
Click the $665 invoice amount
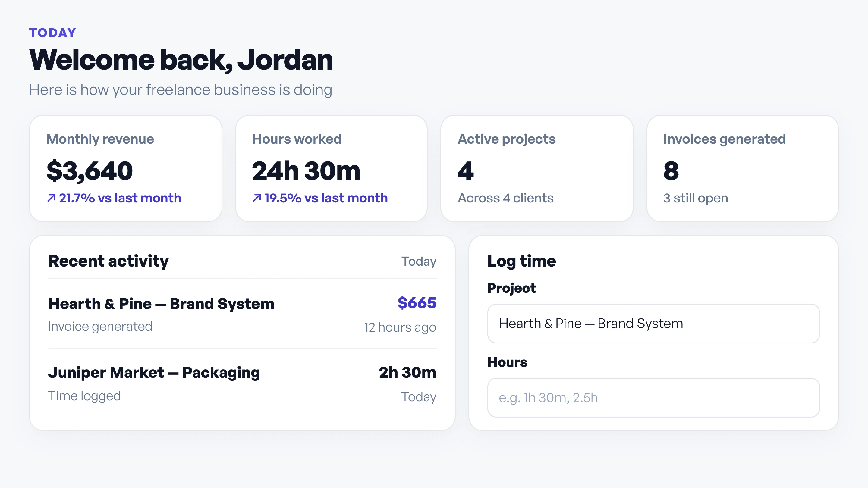click(x=417, y=303)
